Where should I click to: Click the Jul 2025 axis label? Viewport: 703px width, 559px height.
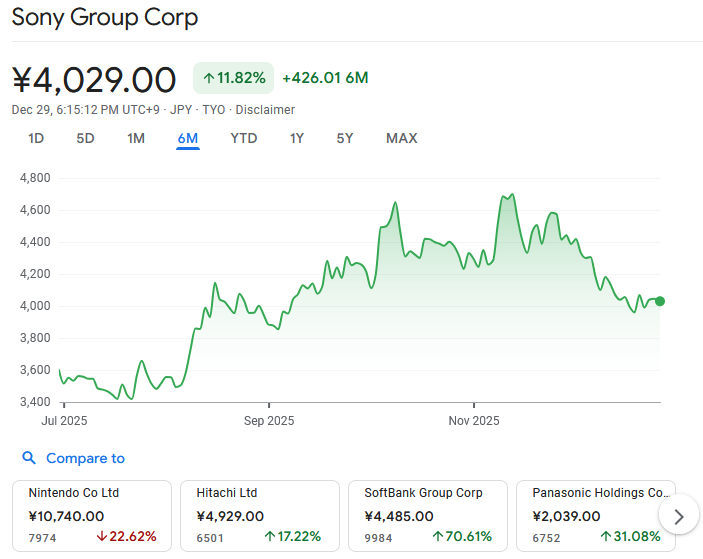[64, 421]
